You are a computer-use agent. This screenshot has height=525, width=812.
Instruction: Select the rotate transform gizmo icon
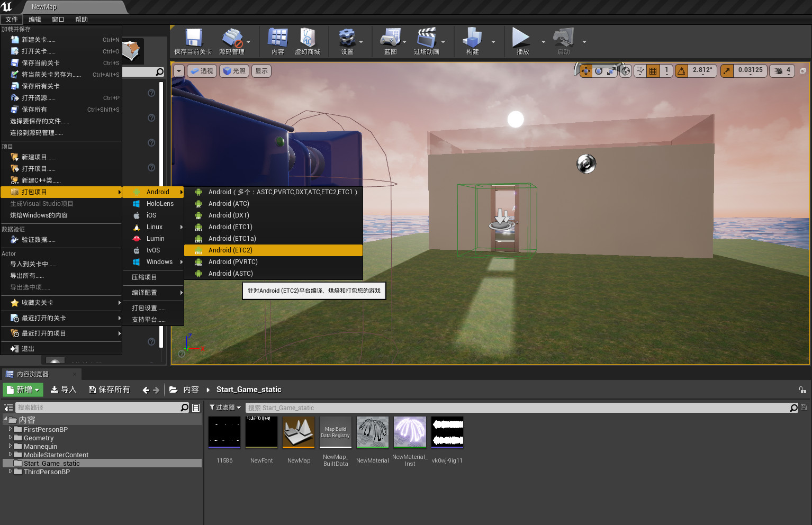[x=599, y=71]
